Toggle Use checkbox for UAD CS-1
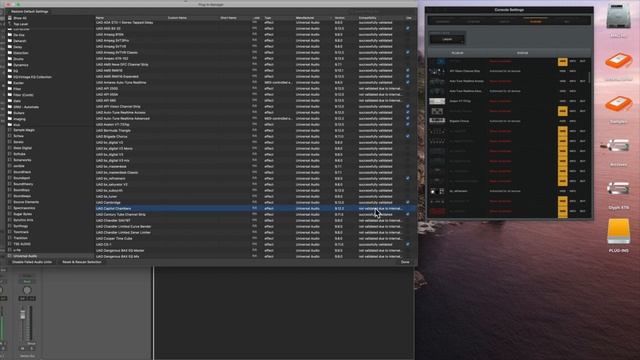 407,244
